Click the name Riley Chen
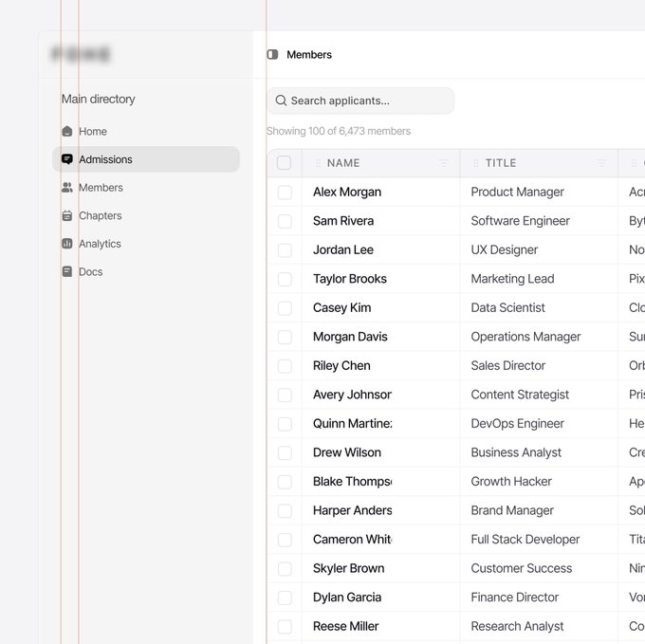The width and height of the screenshot is (645, 644). point(341,365)
